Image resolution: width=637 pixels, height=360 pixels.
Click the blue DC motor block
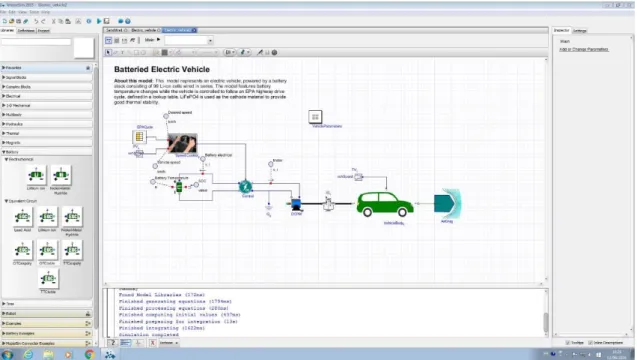[x=296, y=204]
